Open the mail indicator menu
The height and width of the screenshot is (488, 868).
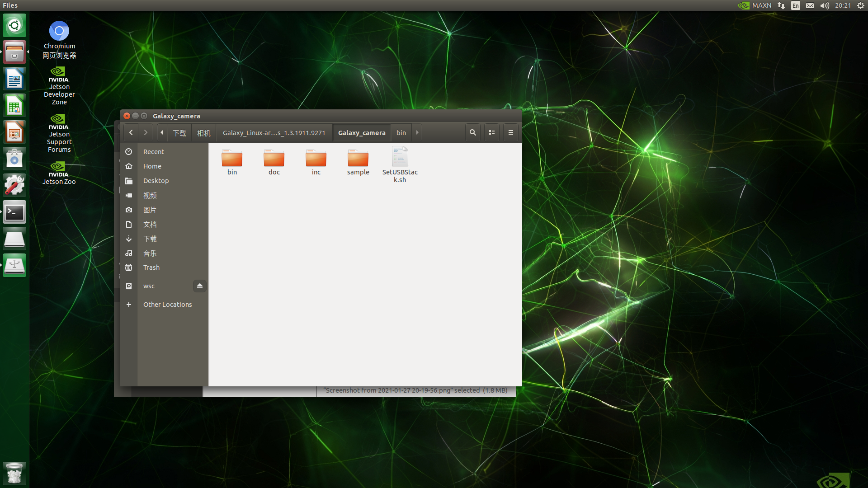pos(810,5)
